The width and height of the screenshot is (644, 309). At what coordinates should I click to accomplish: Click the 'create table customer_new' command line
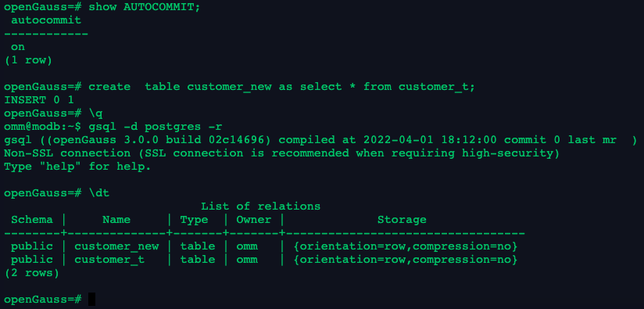click(x=281, y=87)
